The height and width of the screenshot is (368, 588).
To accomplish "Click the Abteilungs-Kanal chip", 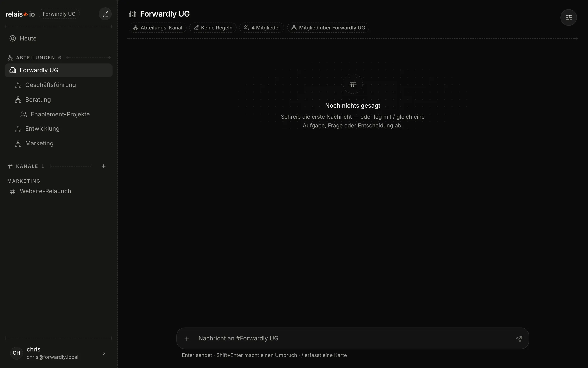I will pyautogui.click(x=157, y=28).
